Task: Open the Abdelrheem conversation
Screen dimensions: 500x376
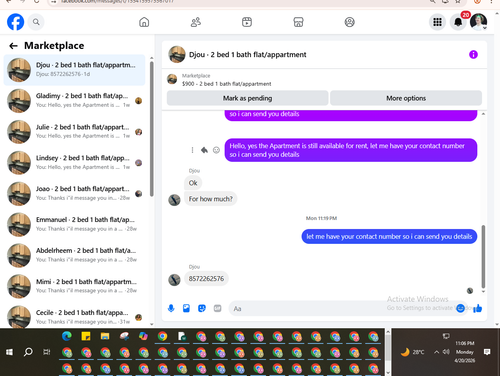Action: click(74, 255)
